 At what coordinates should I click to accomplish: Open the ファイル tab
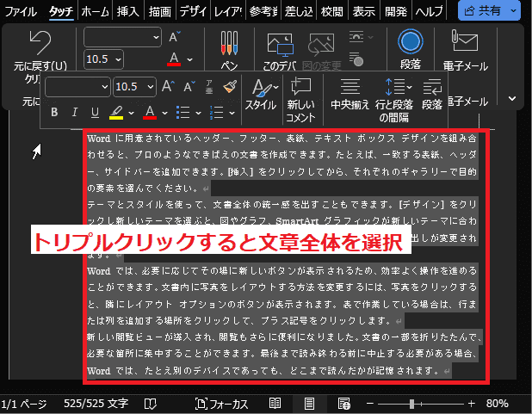coord(22,11)
